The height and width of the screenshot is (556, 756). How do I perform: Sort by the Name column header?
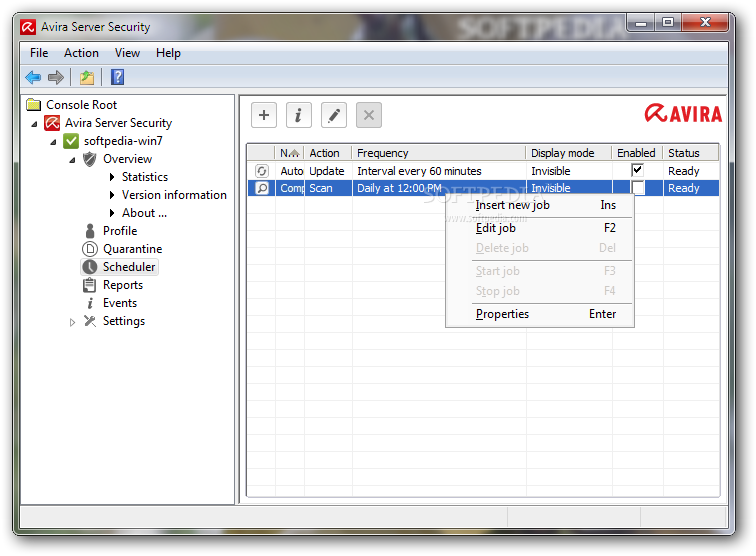pos(290,153)
